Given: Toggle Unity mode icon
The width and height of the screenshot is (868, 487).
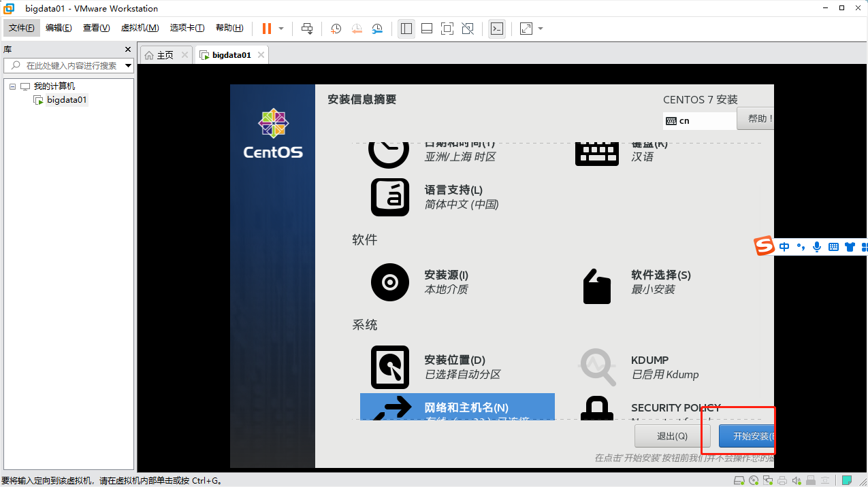Looking at the screenshot, I should point(468,29).
